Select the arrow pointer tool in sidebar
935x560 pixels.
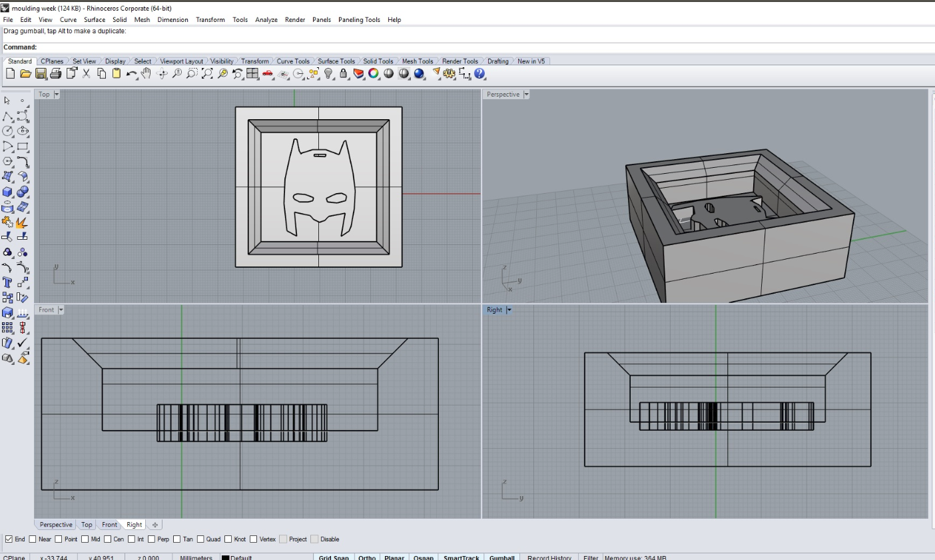[x=7, y=101]
